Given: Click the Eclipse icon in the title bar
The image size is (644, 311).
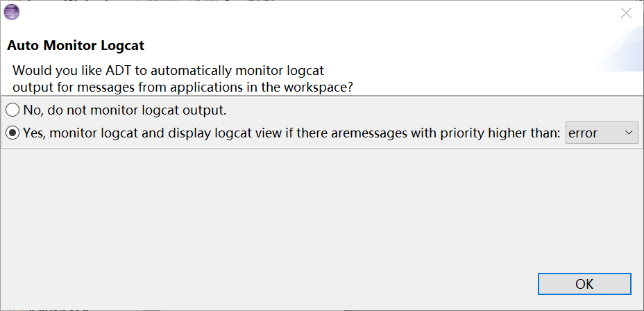Looking at the screenshot, I should coord(12,12).
